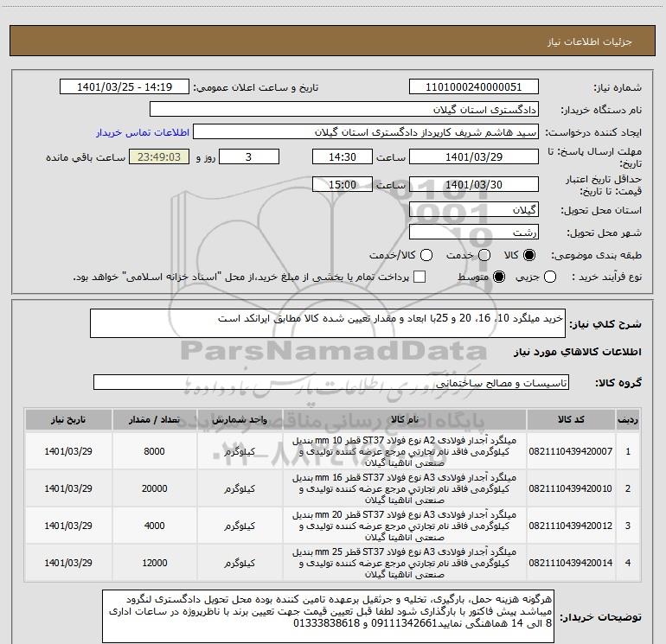Click quantity cell 20000
The width and height of the screenshot is (666, 644).
click(154, 488)
